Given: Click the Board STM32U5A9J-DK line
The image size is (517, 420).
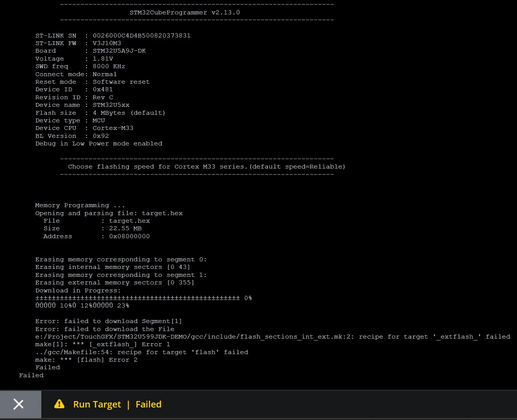Looking at the screenshot, I should (91, 51).
